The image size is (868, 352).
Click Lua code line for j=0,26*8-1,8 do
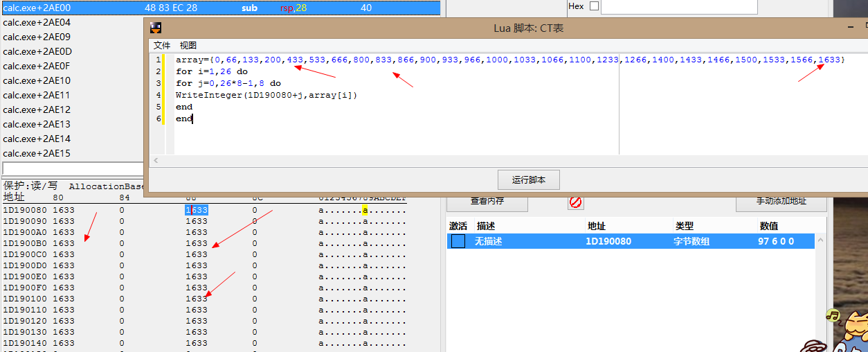click(228, 83)
